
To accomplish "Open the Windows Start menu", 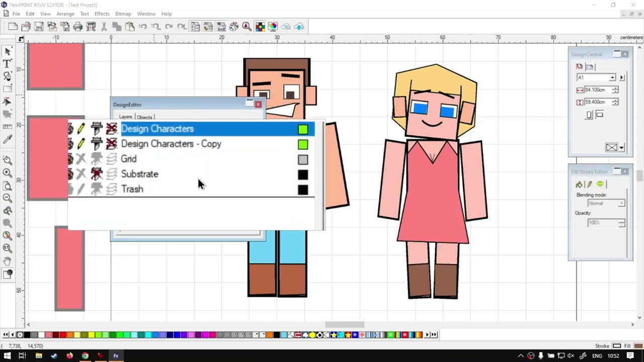I will click(x=7, y=356).
